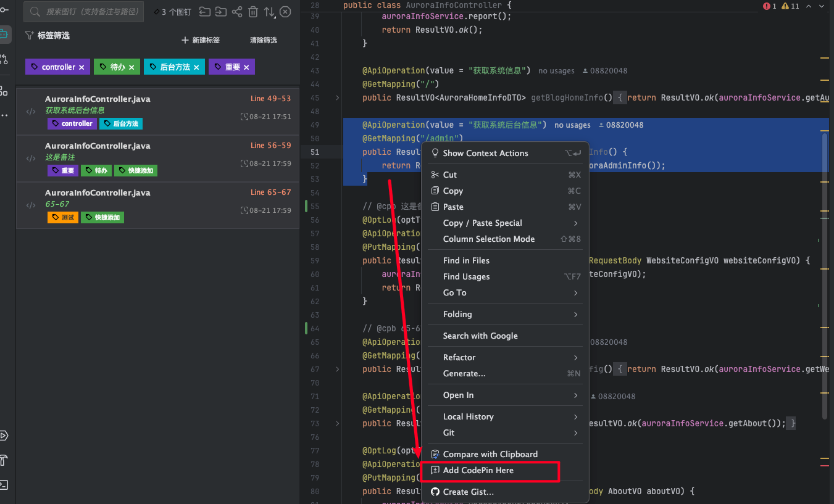
Task: Click the up arrow next to the warnings count
Action: (x=808, y=6)
